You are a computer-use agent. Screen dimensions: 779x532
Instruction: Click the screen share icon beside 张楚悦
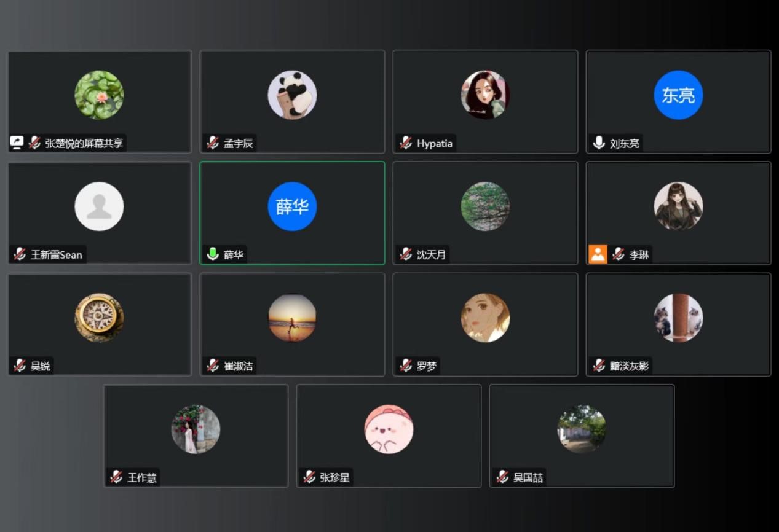click(17, 143)
